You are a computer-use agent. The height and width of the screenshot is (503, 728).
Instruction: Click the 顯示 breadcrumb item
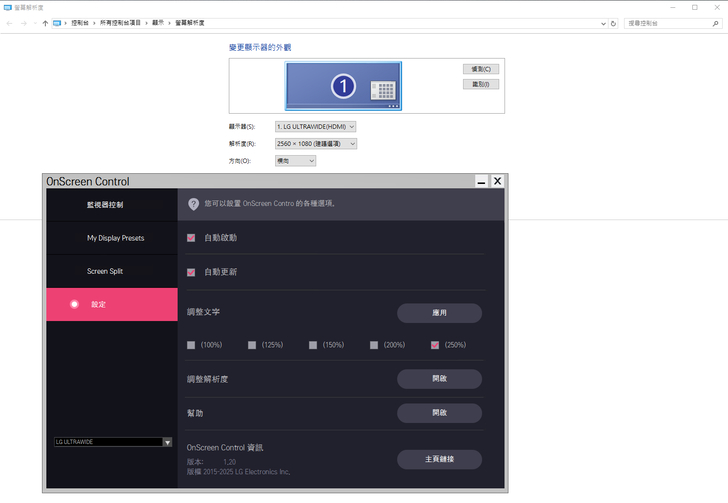(158, 23)
